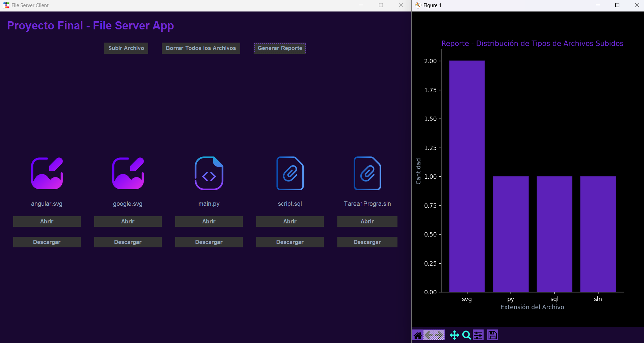This screenshot has width=644, height=343.
Task: Open Tarea1Progra.sln with its Abrir button
Action: (x=367, y=221)
